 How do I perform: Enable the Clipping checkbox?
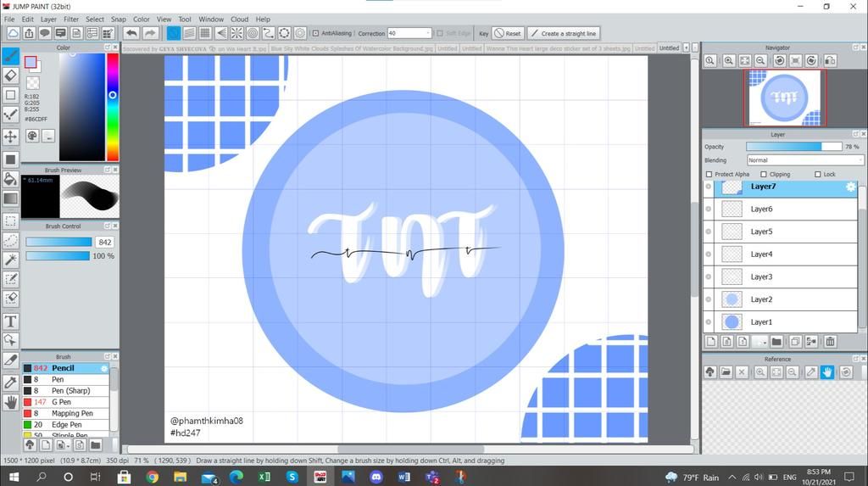[764, 174]
